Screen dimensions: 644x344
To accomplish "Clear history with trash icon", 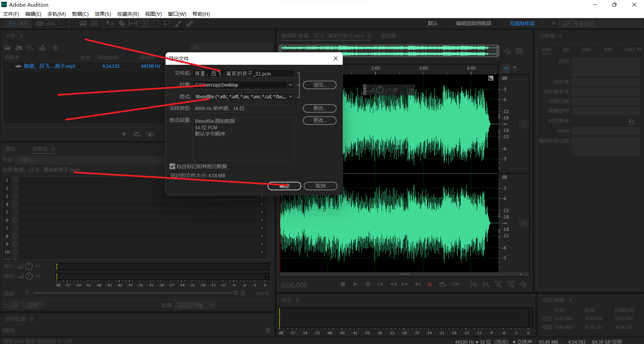I will tap(268, 330).
